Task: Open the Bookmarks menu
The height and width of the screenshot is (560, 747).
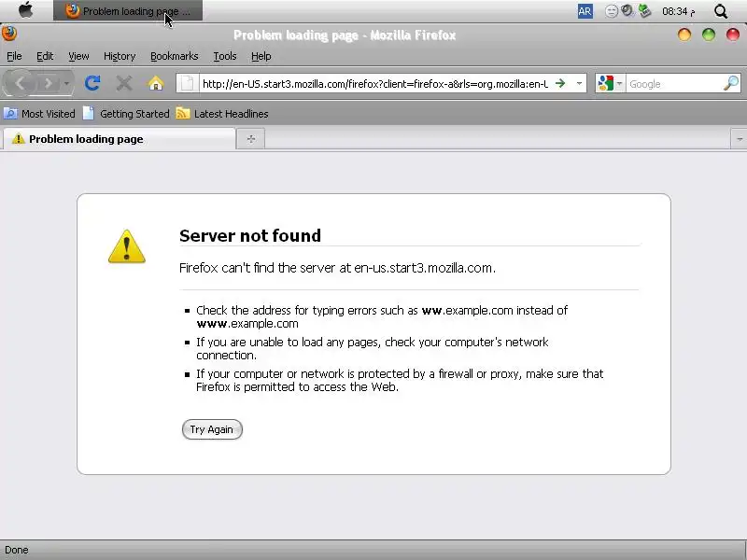Action: click(x=175, y=56)
